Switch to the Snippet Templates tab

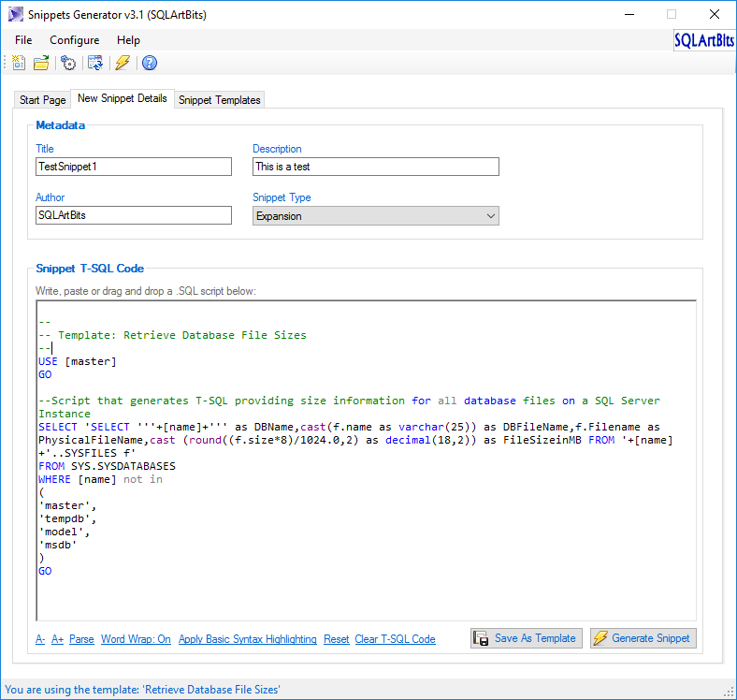coord(220,100)
